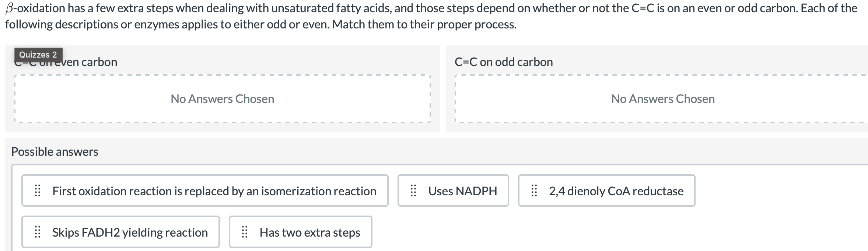The height and width of the screenshot is (251, 868).
Task: Click the dashed border of the even carbon zone
Action: click(x=222, y=75)
